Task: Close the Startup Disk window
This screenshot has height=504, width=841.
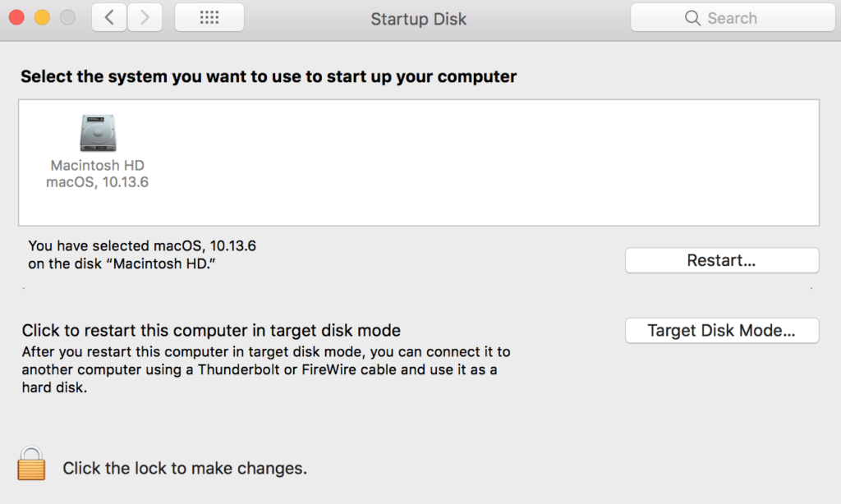Action: click(16, 17)
